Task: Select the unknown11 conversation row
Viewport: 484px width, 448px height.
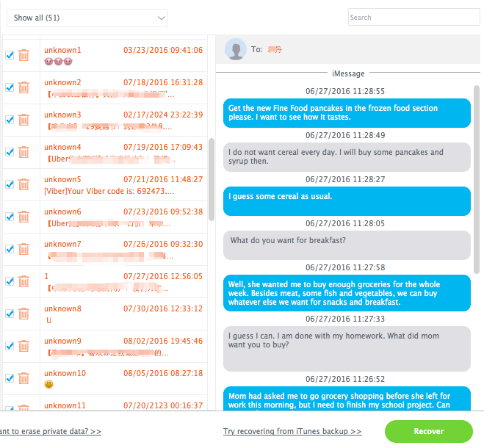Action: pos(123,402)
